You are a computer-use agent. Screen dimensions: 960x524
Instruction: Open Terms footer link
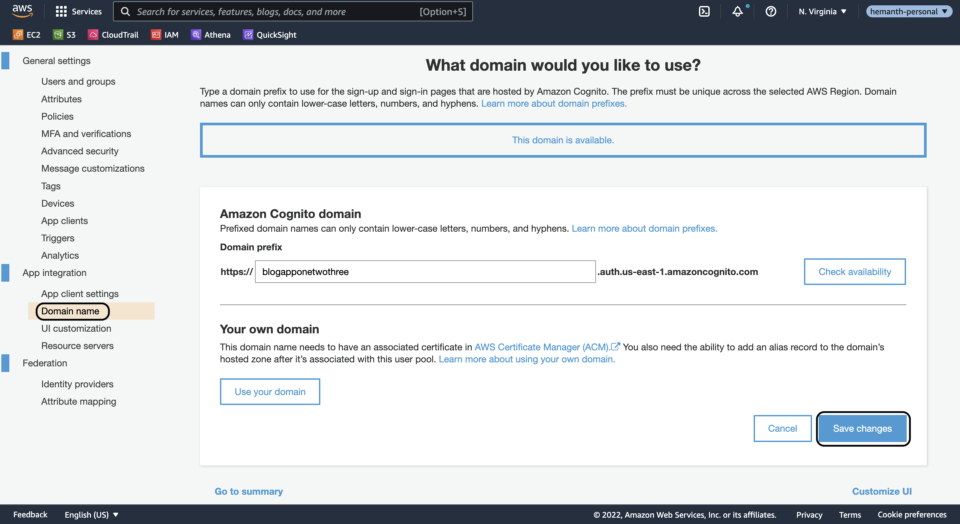(x=850, y=515)
